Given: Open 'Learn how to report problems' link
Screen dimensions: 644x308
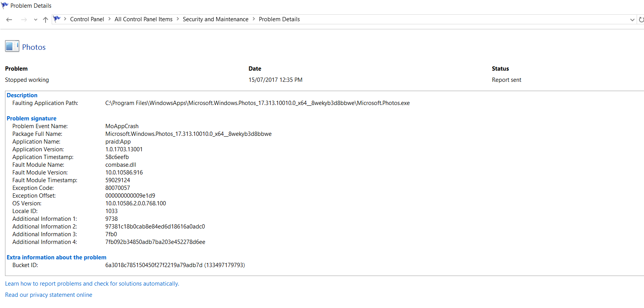Looking at the screenshot, I should point(92,284).
